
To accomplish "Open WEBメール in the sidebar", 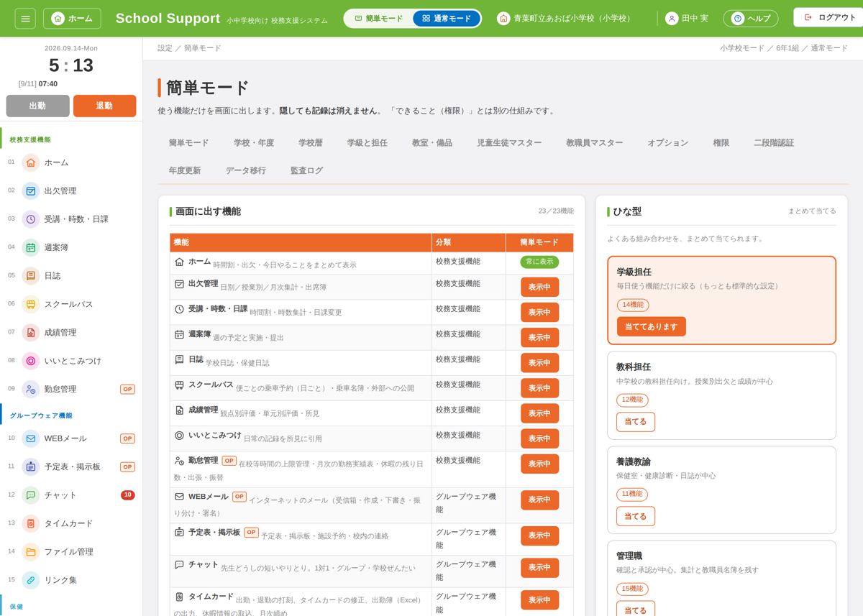I will (71, 438).
